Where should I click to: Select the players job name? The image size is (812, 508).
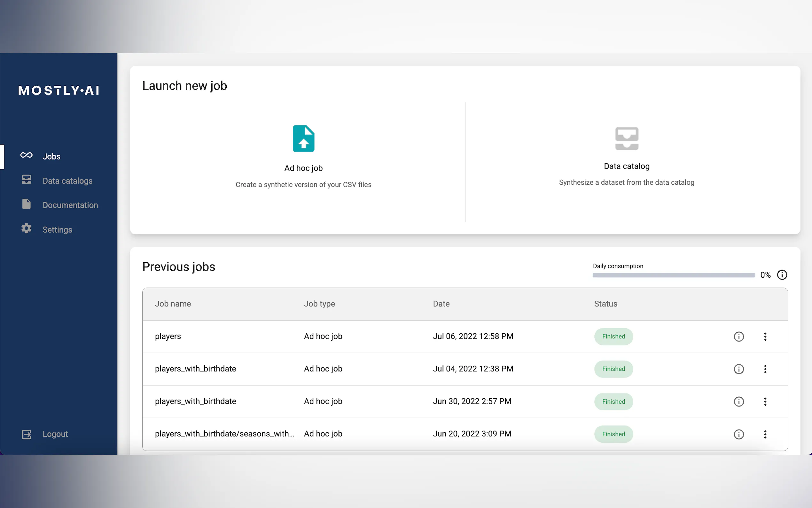point(168,336)
